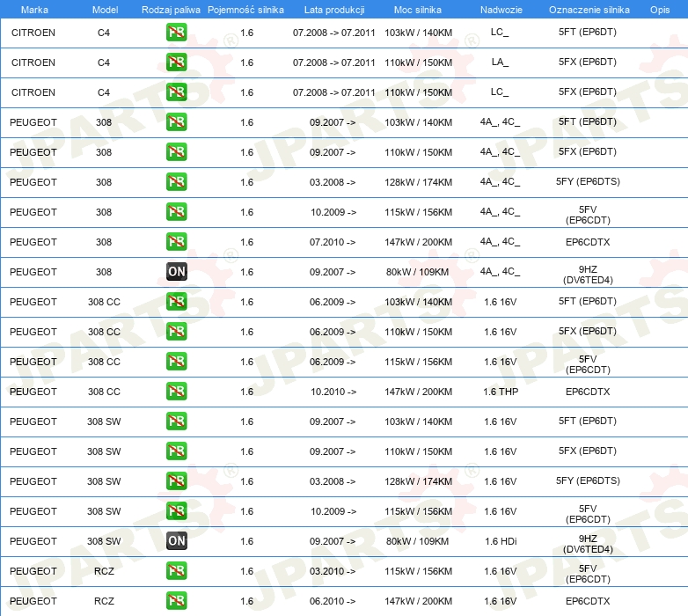The image size is (688, 616).
Task: Click the Moc silnika column header
Action: coord(418,9)
